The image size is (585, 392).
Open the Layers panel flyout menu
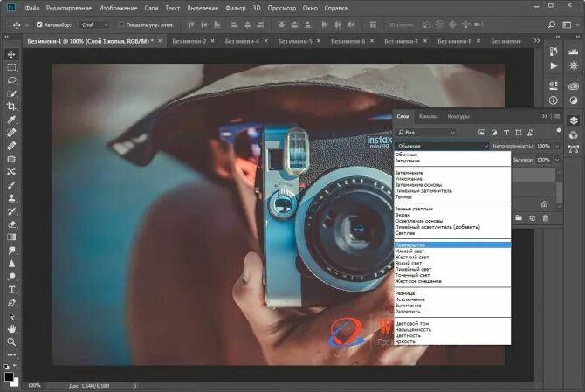coord(557,116)
